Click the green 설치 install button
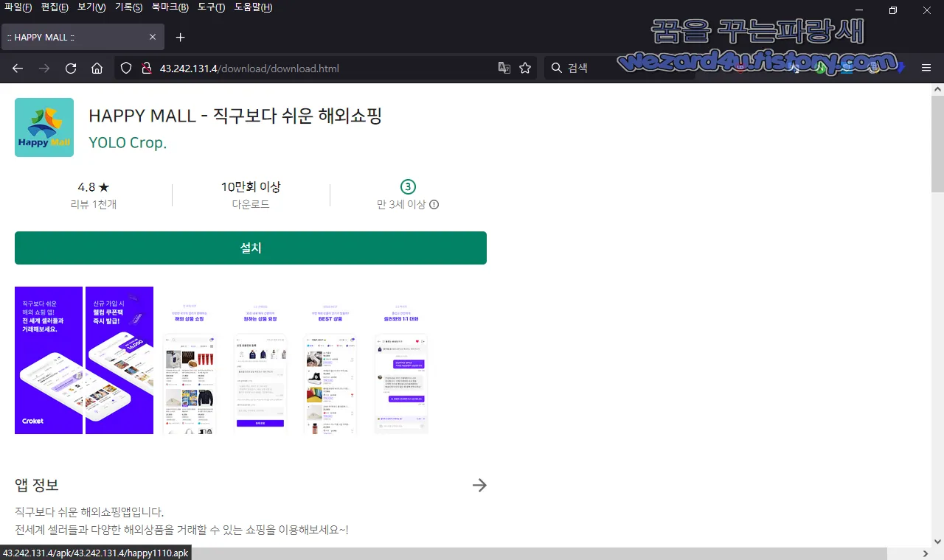 pos(251,248)
